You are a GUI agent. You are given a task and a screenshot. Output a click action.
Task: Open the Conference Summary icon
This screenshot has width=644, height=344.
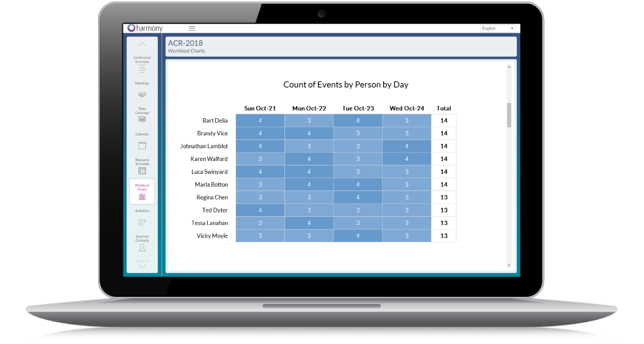pyautogui.click(x=142, y=69)
